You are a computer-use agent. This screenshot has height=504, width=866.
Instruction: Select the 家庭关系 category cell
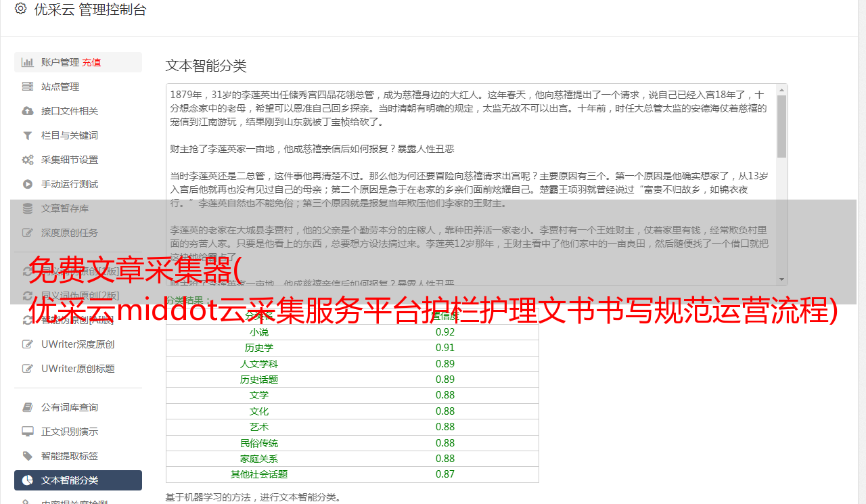tap(259, 459)
